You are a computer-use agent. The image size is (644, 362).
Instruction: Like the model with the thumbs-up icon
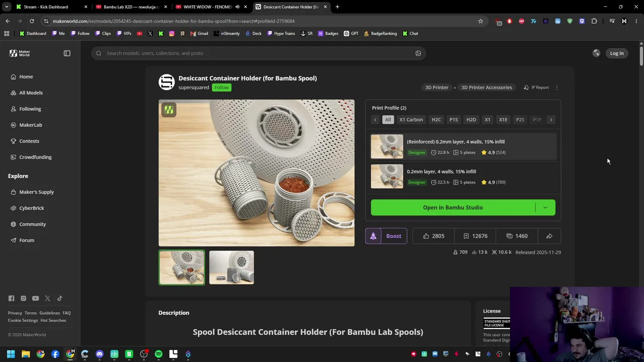[x=433, y=236]
